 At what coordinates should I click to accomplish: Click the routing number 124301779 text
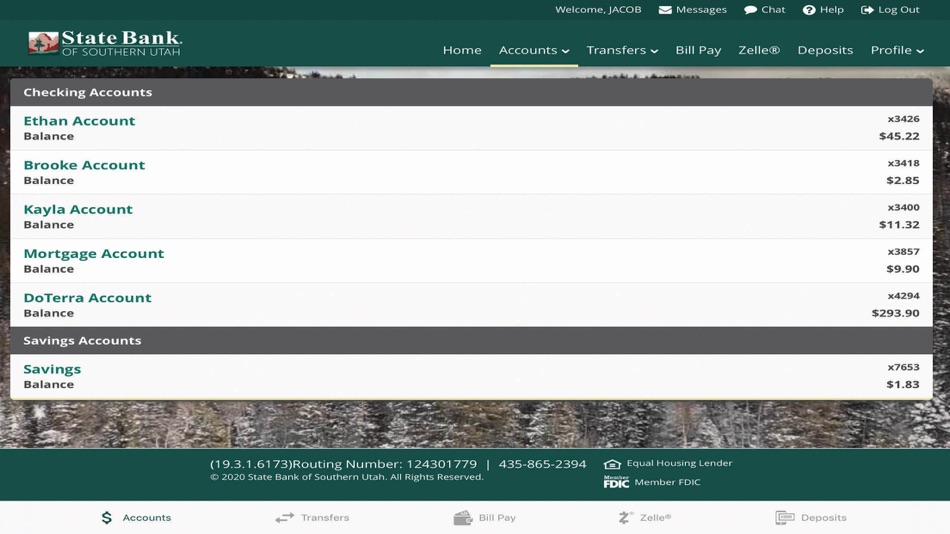pos(441,464)
